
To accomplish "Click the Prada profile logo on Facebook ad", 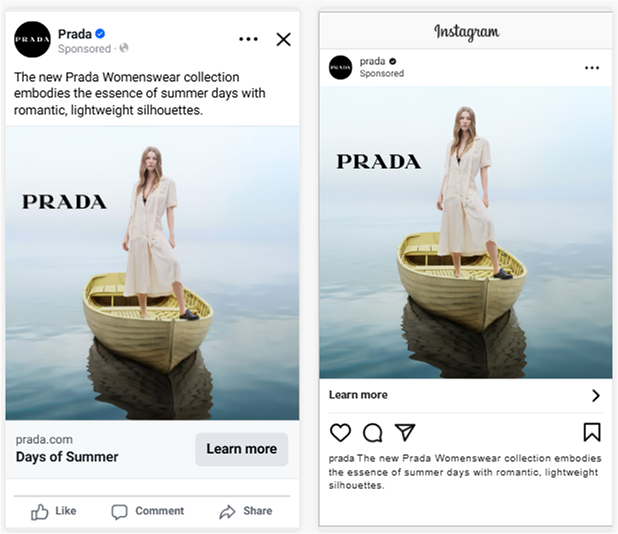I will pos(32,39).
